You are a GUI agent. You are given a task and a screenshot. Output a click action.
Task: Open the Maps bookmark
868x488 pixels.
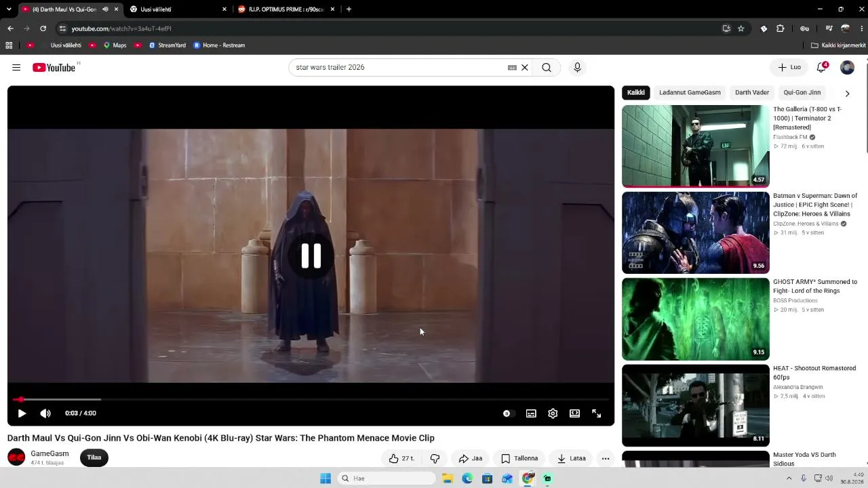point(115,45)
